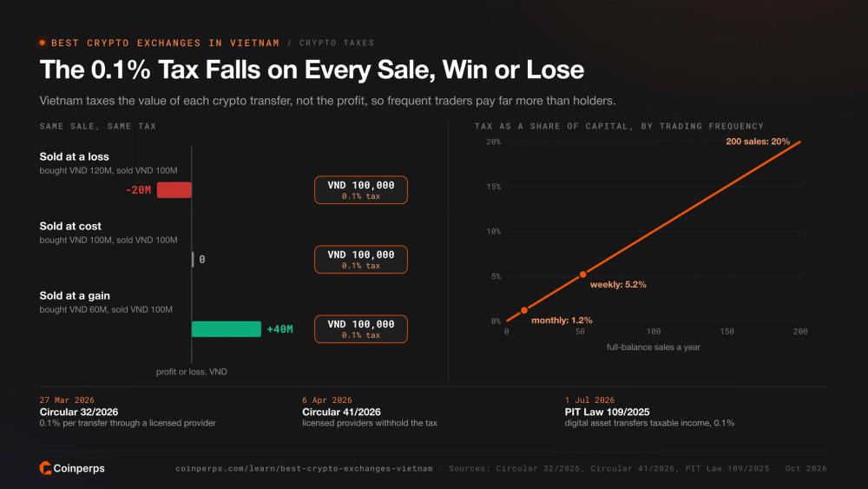
Task: Click the red -20M loss bar
Action: click(x=174, y=190)
